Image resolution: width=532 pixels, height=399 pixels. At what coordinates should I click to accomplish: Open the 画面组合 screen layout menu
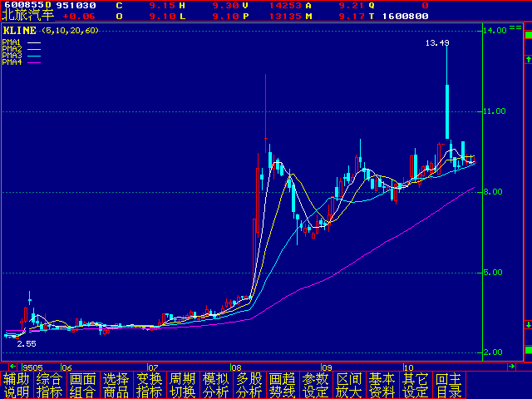tap(83, 385)
